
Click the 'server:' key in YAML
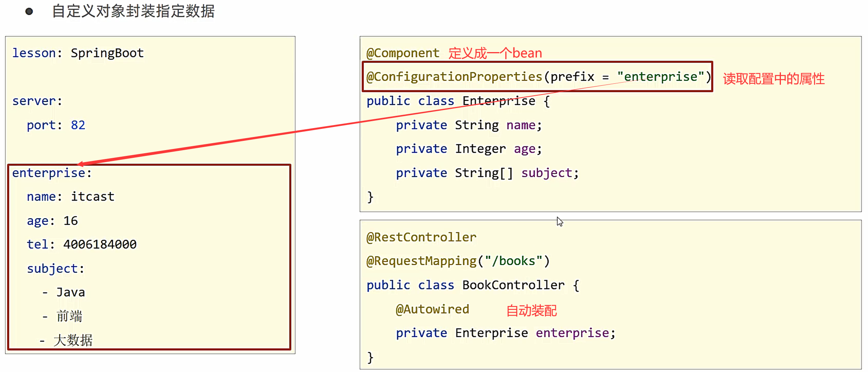coord(37,101)
